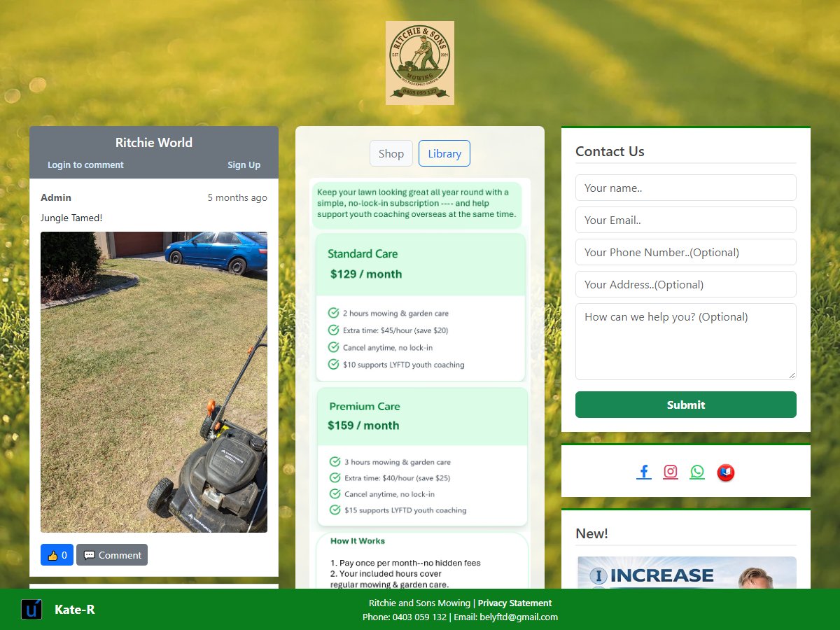
Task: Focus the Your name field
Action: [x=686, y=188]
